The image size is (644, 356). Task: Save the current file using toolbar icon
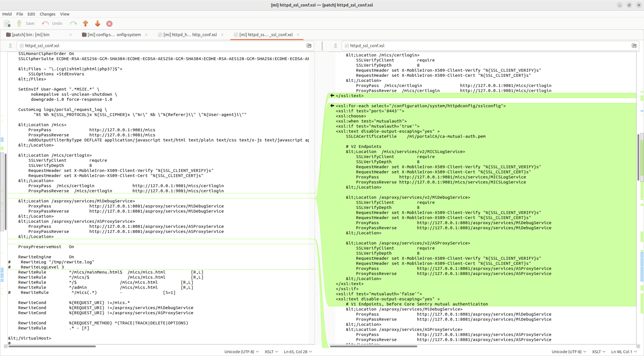(x=19, y=23)
